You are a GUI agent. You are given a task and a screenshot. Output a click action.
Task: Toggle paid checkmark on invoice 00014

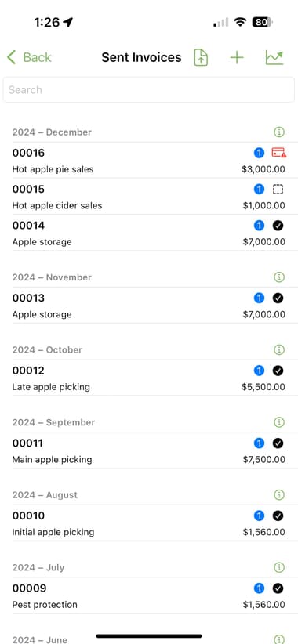(278, 226)
